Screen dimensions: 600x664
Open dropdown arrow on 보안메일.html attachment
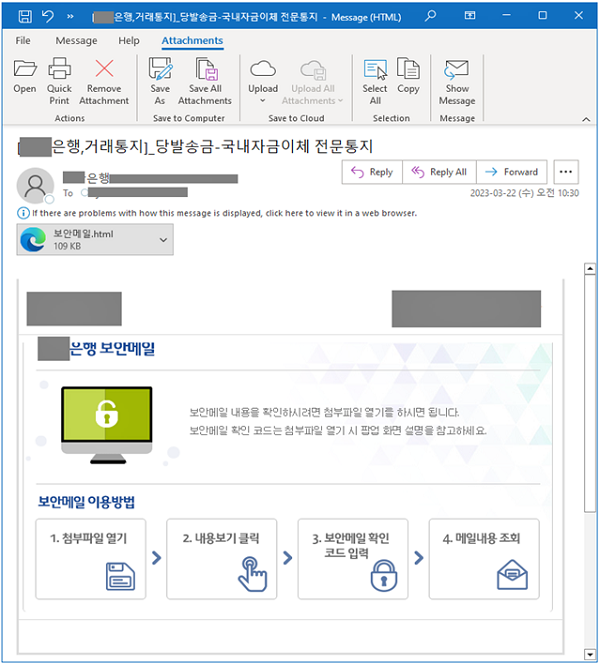tap(162, 239)
